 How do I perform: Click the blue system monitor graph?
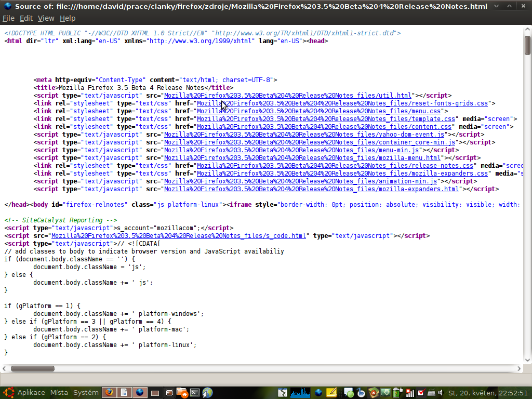tap(300, 393)
